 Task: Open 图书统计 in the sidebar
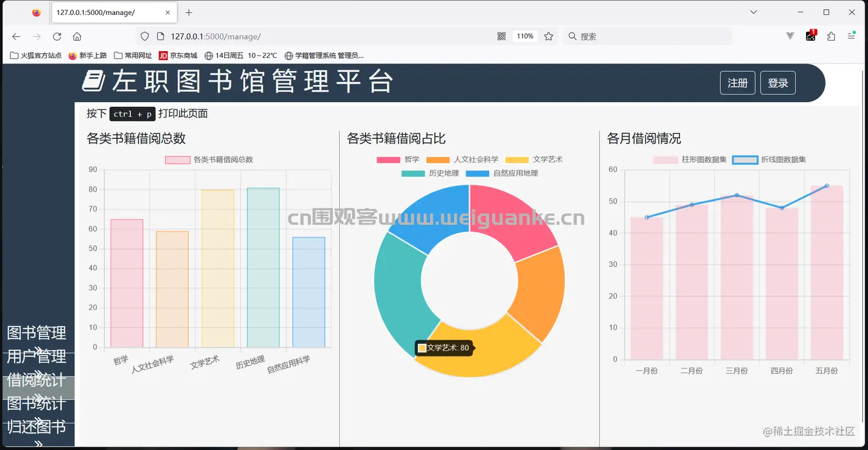click(x=37, y=404)
